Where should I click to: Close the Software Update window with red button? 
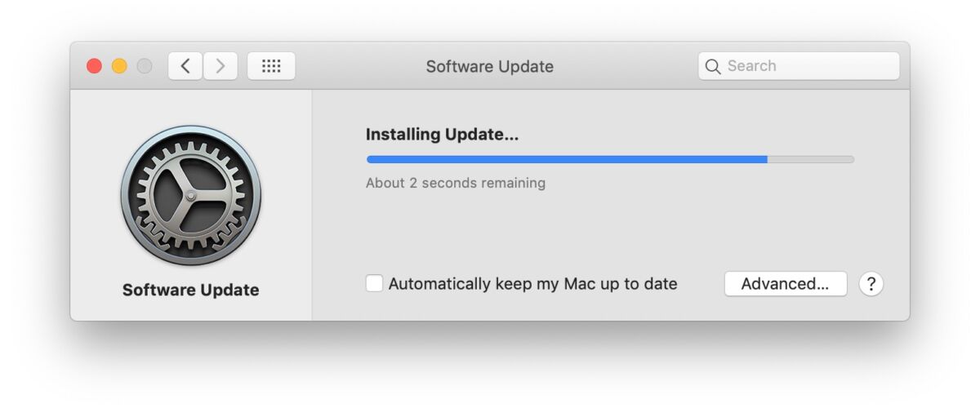tap(94, 66)
